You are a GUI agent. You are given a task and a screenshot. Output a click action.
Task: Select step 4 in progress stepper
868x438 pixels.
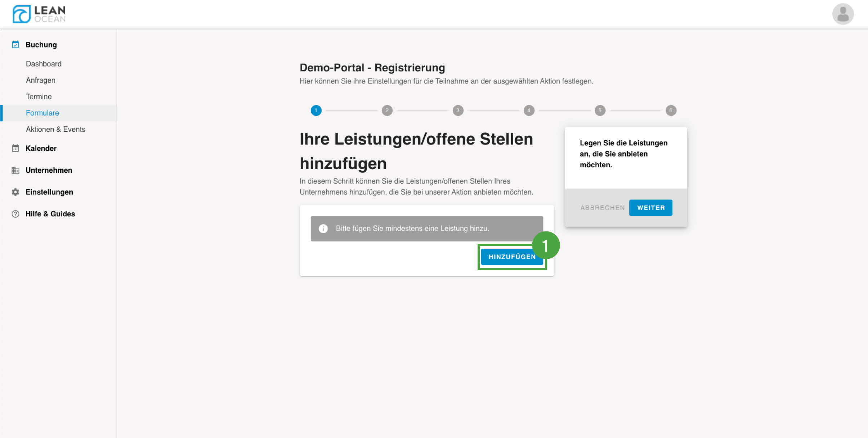pos(529,110)
